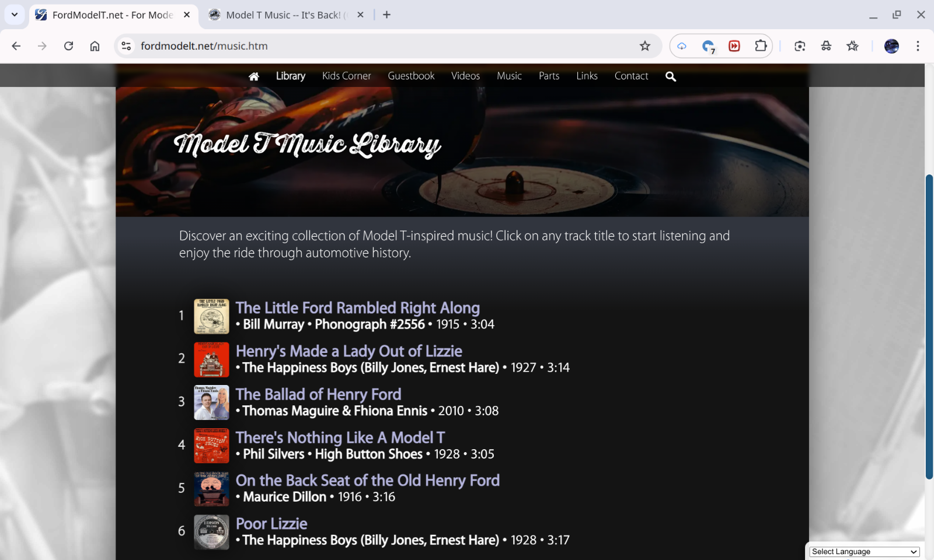934x560 pixels.
Task: Open a new browser tab
Action: (386, 15)
